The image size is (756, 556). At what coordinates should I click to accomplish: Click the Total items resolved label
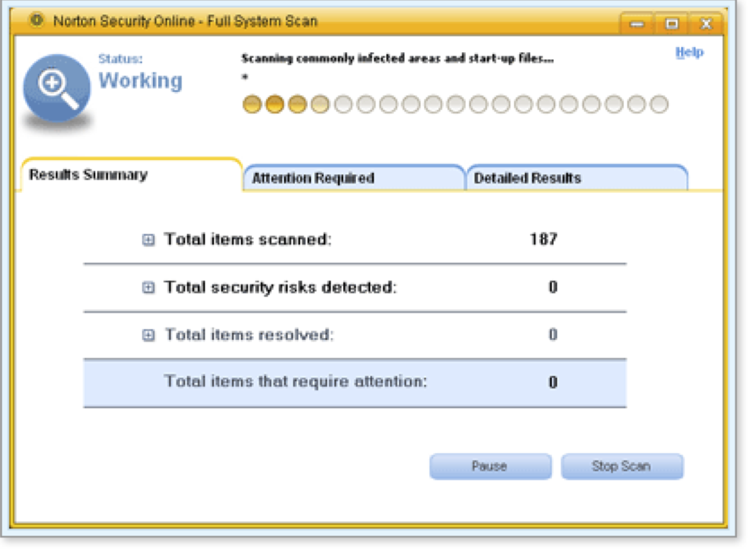point(249,335)
